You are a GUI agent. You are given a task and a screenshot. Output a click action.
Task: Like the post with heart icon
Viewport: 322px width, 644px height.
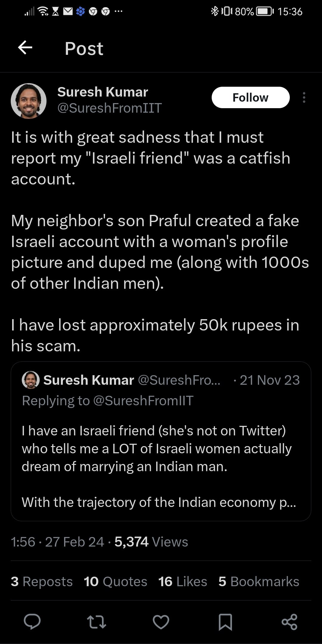[x=161, y=622]
